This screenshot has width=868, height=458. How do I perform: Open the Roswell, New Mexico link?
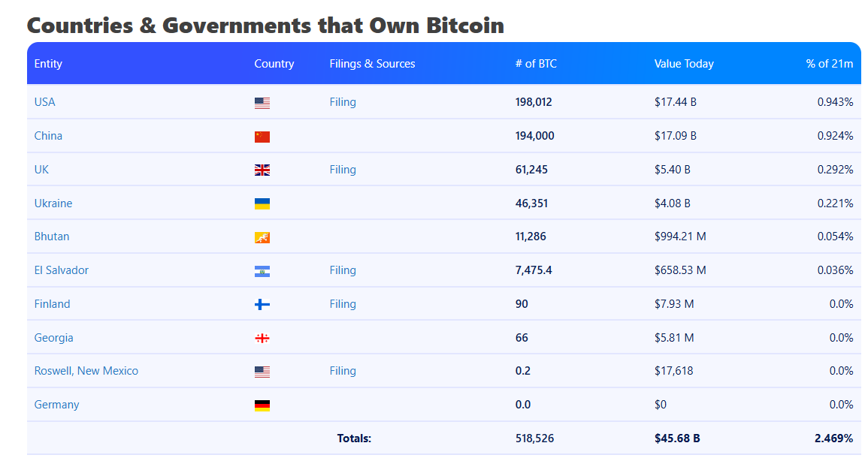[x=86, y=371]
